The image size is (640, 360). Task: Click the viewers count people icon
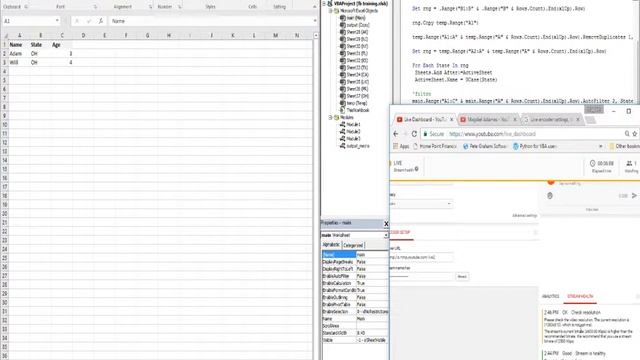click(629, 163)
